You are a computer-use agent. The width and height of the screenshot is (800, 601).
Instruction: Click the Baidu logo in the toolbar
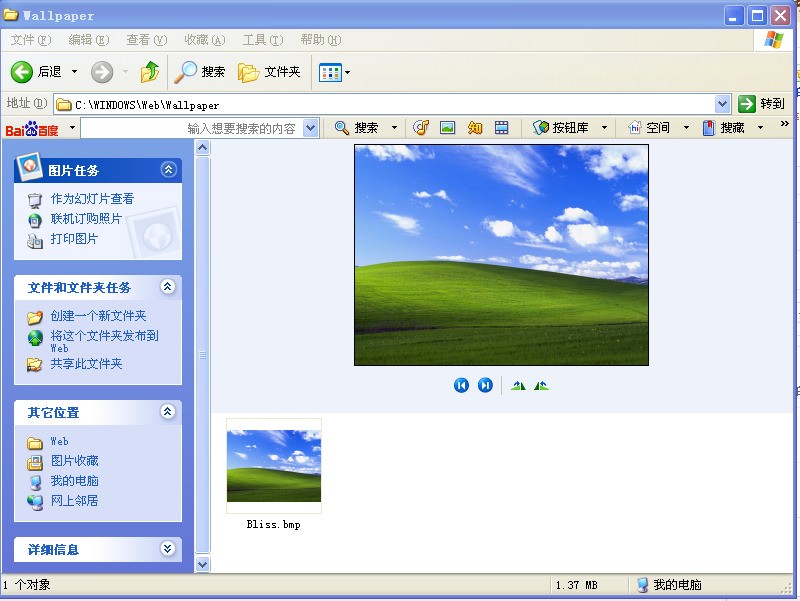click(x=32, y=129)
